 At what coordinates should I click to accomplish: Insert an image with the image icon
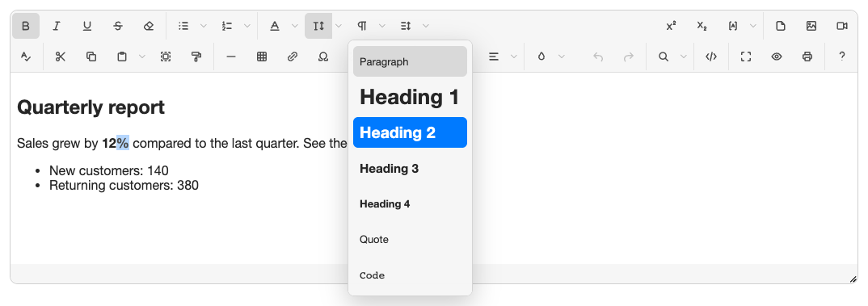[811, 26]
